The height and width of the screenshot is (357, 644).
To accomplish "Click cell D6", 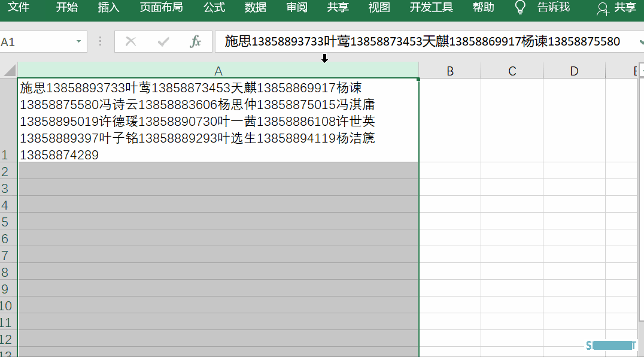I will click(574, 238).
